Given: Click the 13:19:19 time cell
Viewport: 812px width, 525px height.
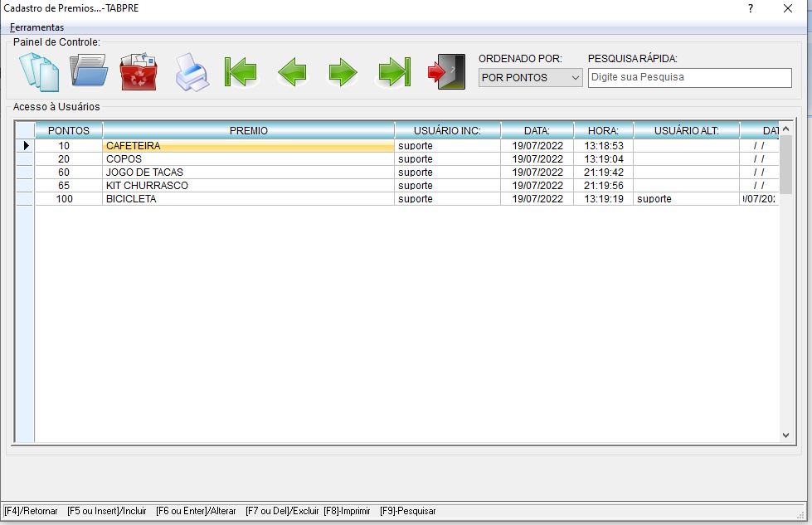Looking at the screenshot, I should [603, 199].
